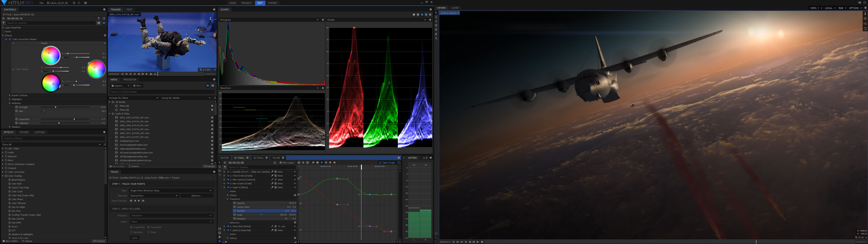The width and height of the screenshot is (868, 244).
Task: Click the undo arrow in the top bar
Action: [74, 3]
